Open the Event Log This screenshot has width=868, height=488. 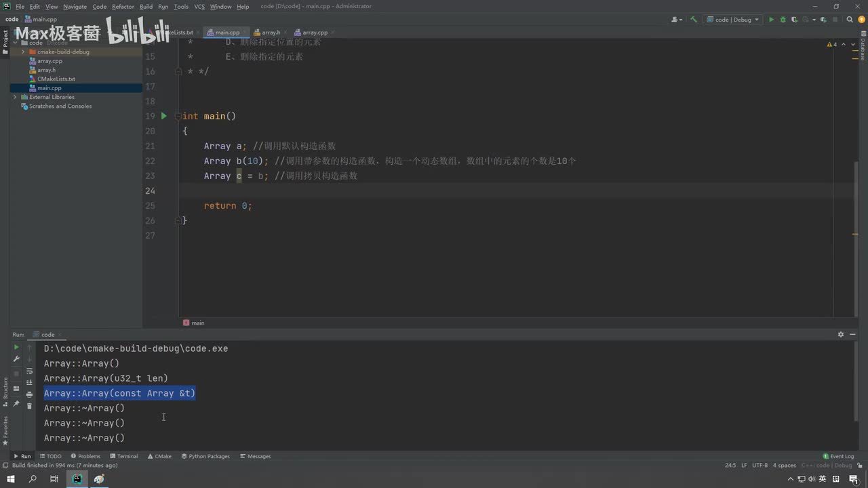click(838, 456)
